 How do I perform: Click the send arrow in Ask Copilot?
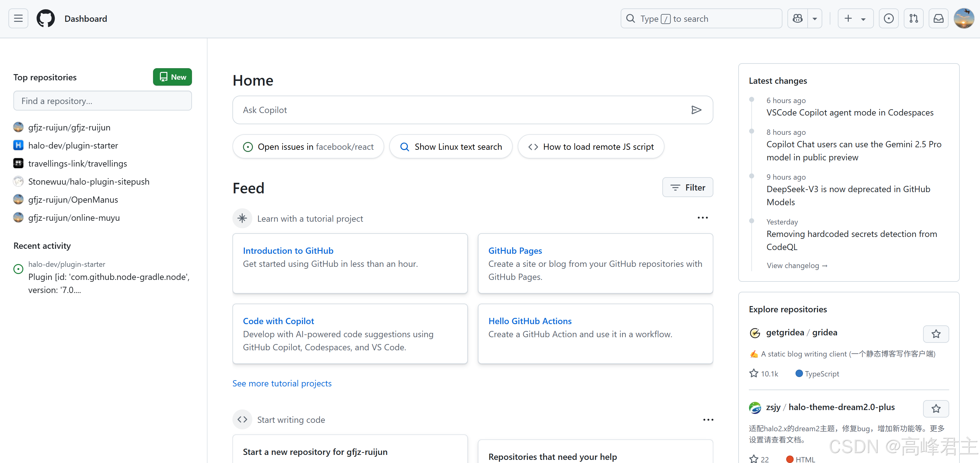coord(696,110)
